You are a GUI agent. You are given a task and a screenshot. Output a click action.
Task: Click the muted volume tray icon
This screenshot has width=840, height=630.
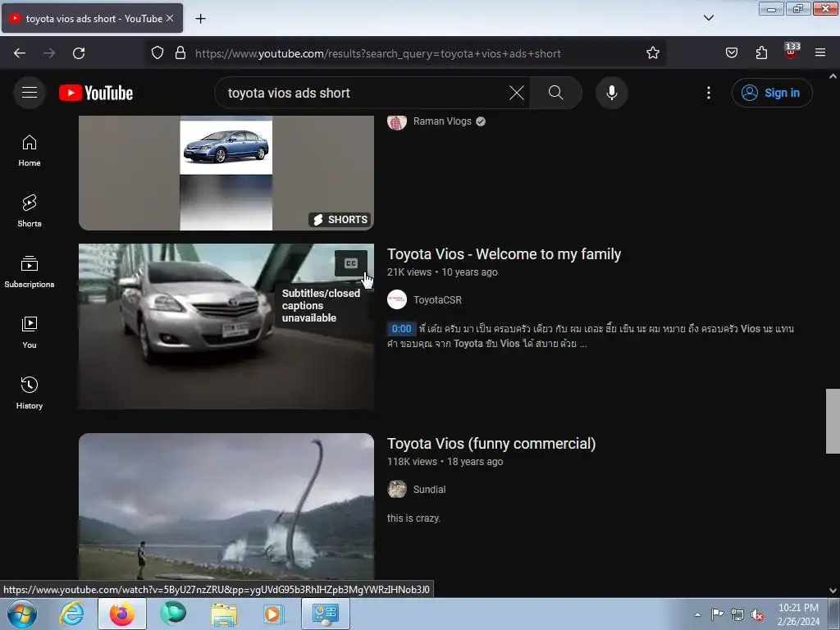[757, 615]
